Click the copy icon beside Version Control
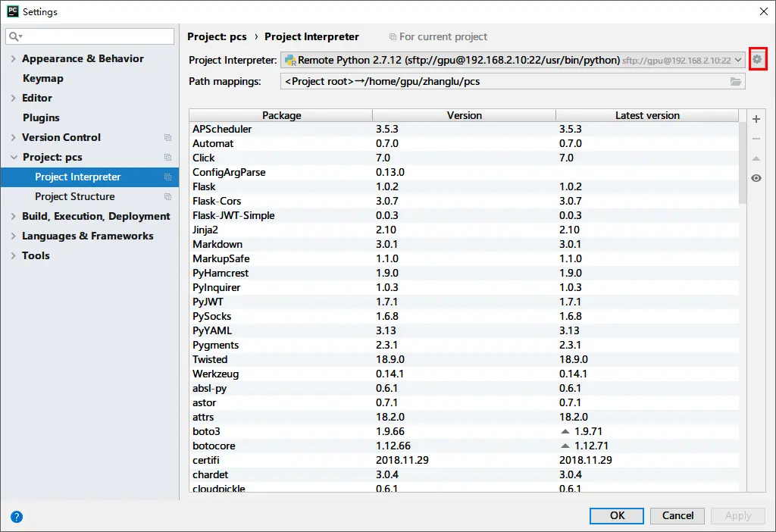Screen dimensions: 776x532 [x=167, y=138]
